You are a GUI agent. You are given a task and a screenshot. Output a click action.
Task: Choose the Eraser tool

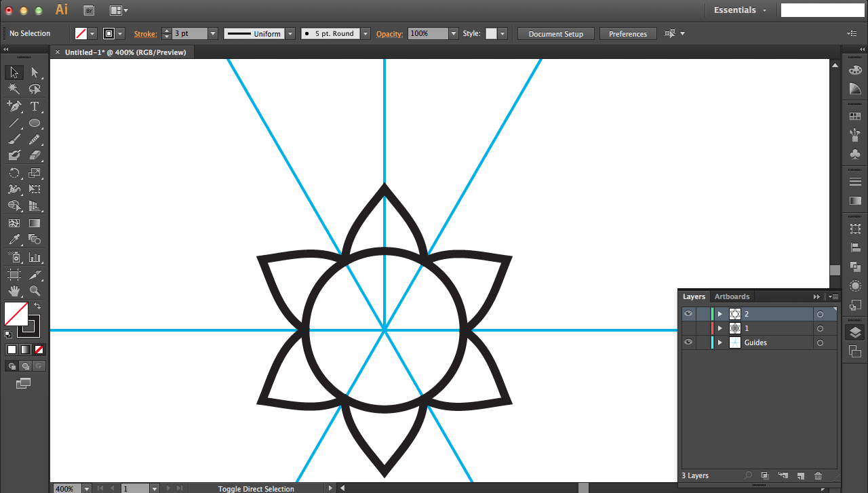35,156
